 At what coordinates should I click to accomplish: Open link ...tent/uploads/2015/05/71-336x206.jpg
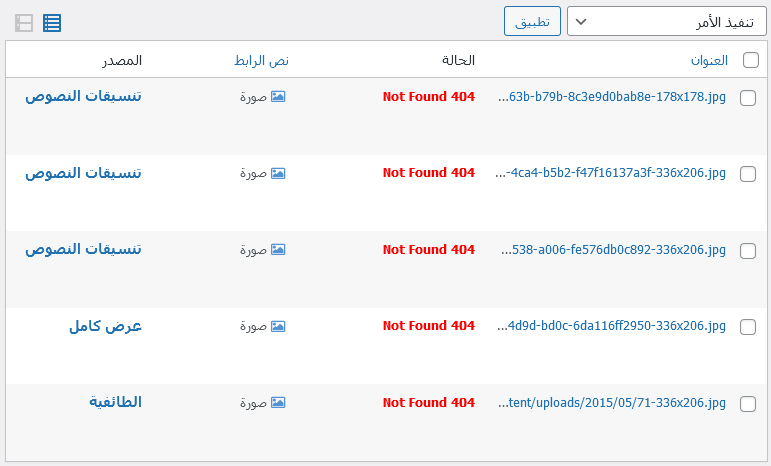point(612,403)
